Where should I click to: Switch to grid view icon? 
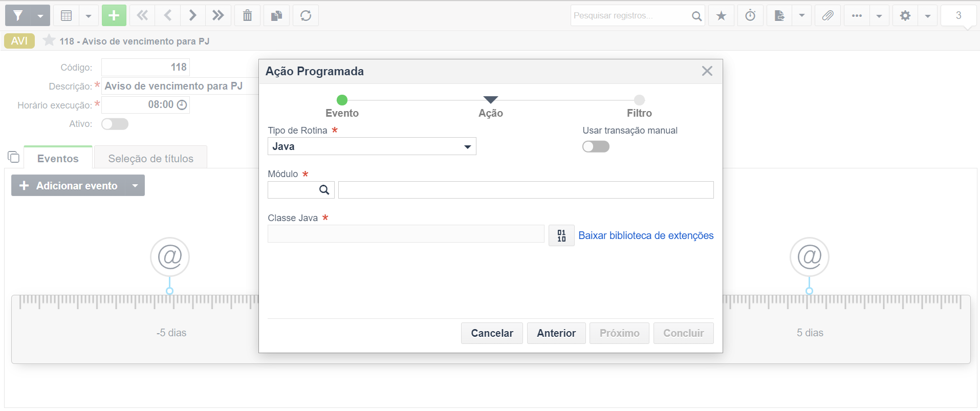click(x=66, y=16)
